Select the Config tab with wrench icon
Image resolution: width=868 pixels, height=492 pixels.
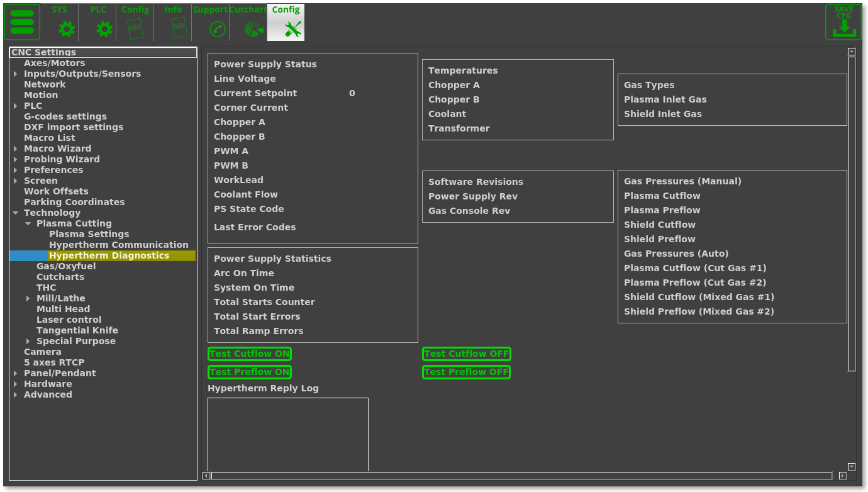pos(286,23)
